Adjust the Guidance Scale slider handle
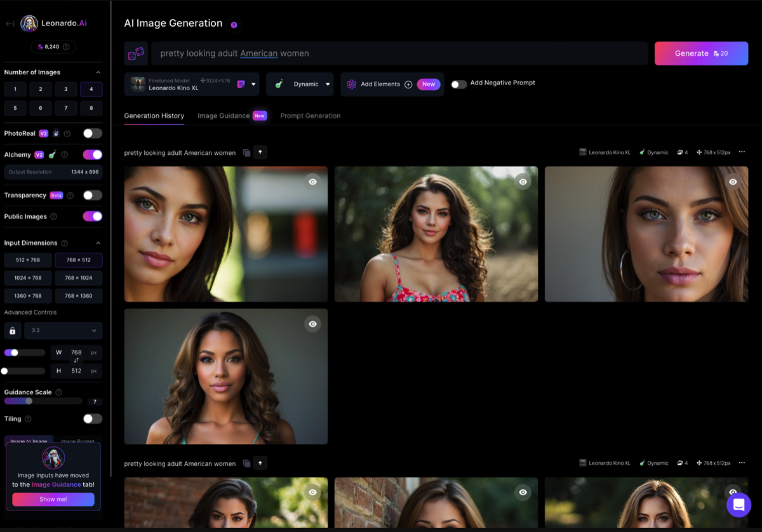Screen dimensions: 762x532 [x=29, y=401]
